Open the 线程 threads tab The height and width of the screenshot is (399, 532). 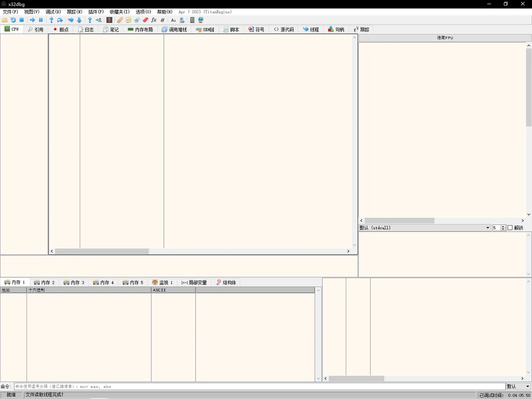(x=311, y=29)
